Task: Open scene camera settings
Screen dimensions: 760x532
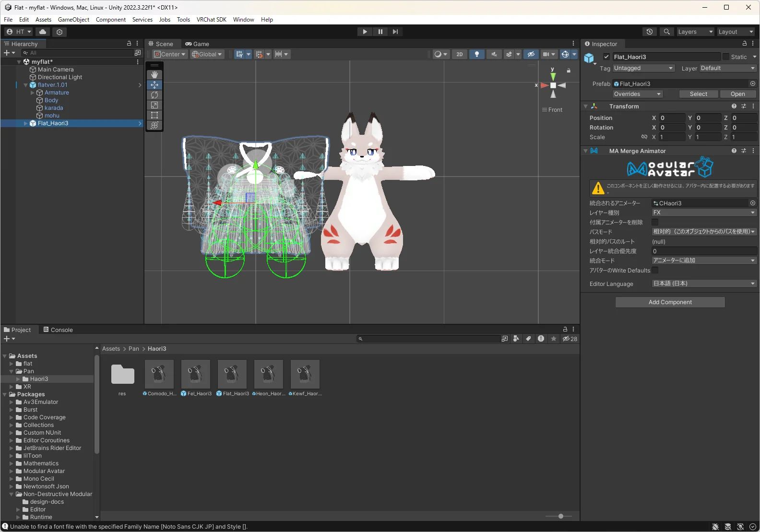Action: 548,54
